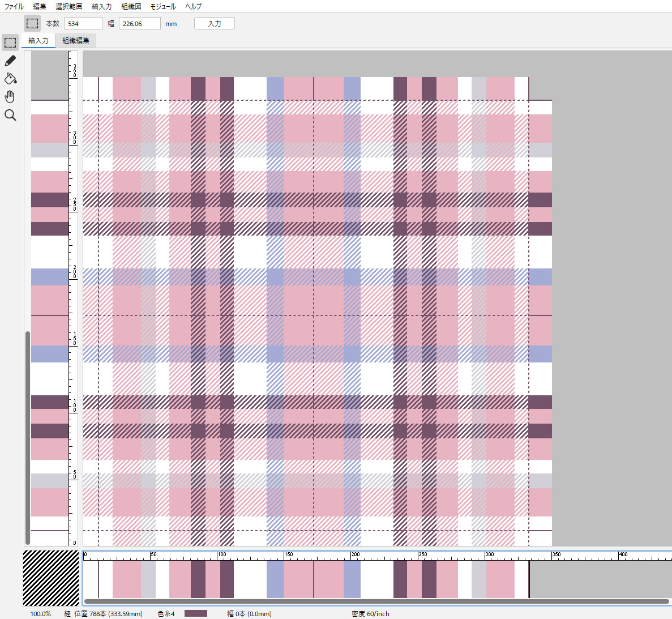Viewport: 672px width, 619px height.
Task: Open the ヘルプ menu
Action: coord(194,7)
